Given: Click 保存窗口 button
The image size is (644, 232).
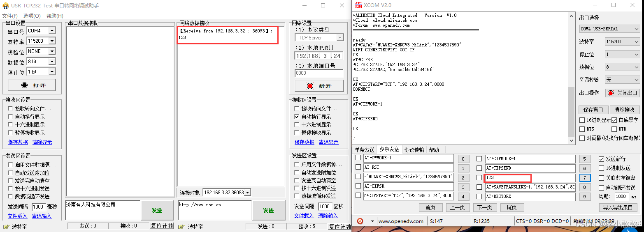Looking at the screenshot, I should 593,110.
